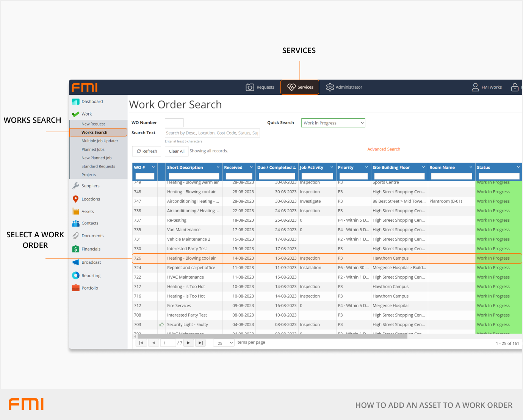Open the Priority column header dropdown

(x=366, y=167)
